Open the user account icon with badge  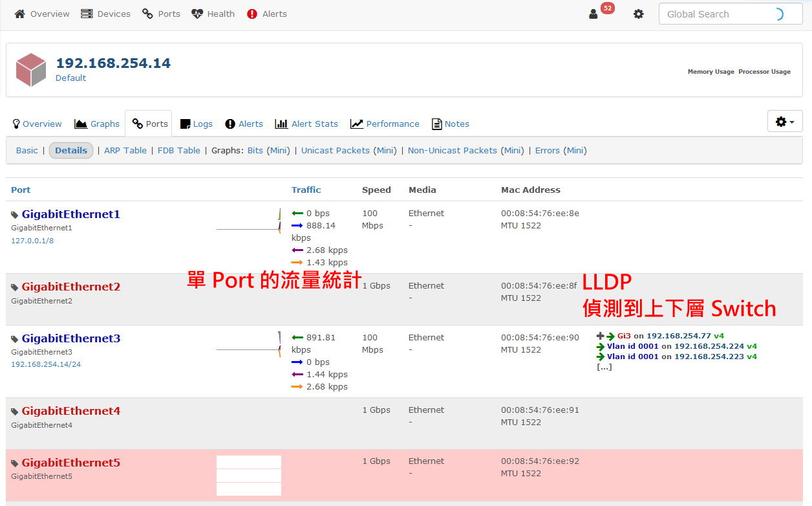tap(593, 14)
